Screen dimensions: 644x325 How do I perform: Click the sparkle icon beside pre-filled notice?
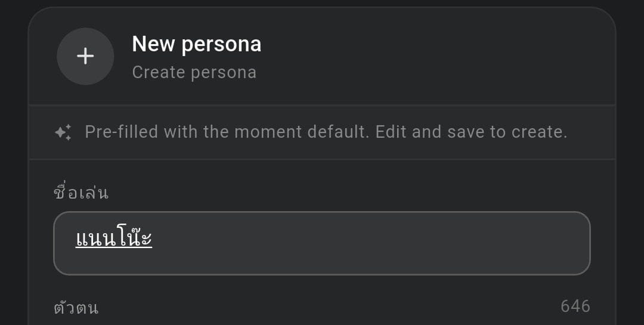tap(63, 132)
